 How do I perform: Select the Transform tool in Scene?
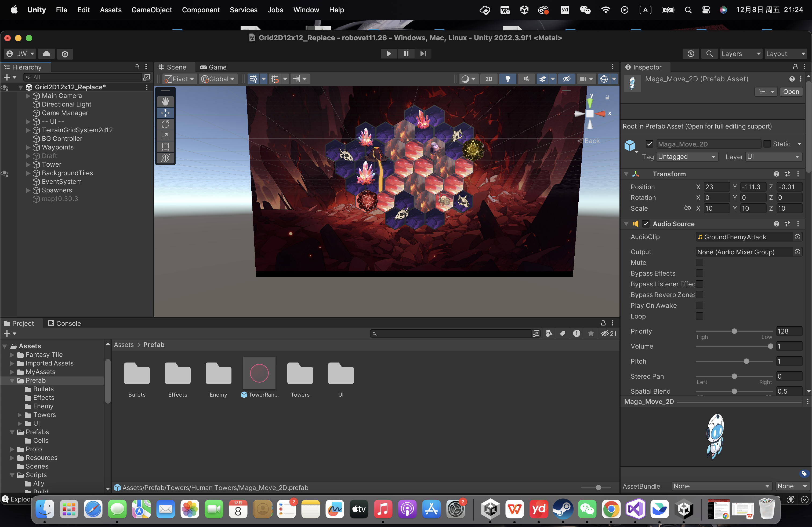click(165, 158)
